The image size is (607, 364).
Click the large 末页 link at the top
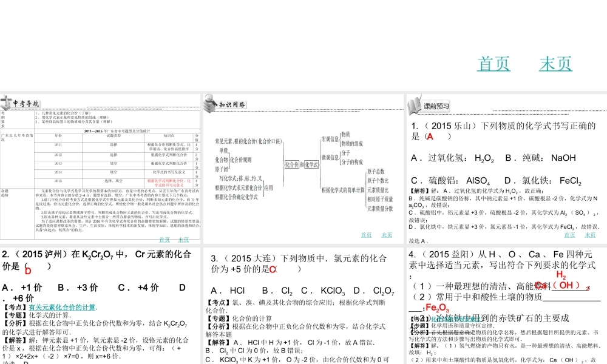[x=555, y=64]
